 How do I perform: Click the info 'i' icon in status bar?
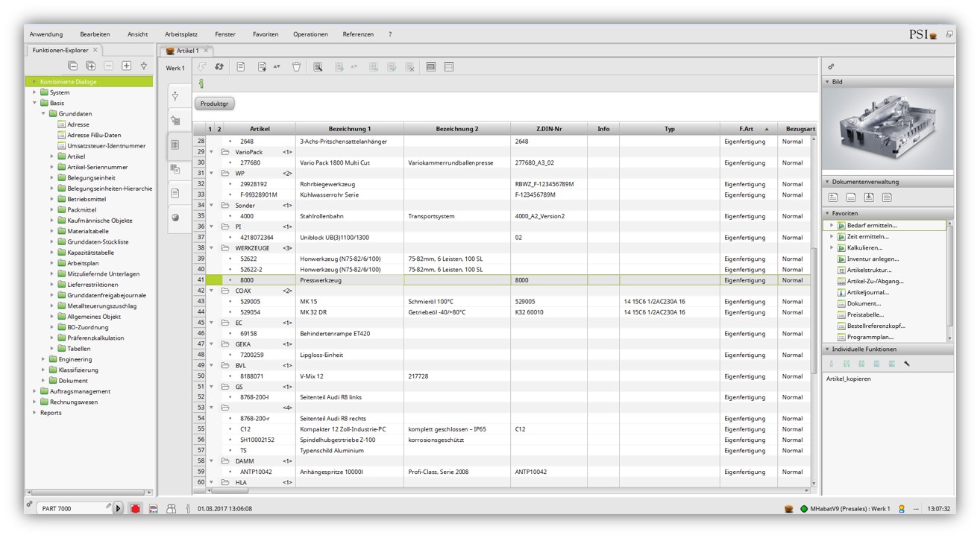pyautogui.click(x=188, y=508)
